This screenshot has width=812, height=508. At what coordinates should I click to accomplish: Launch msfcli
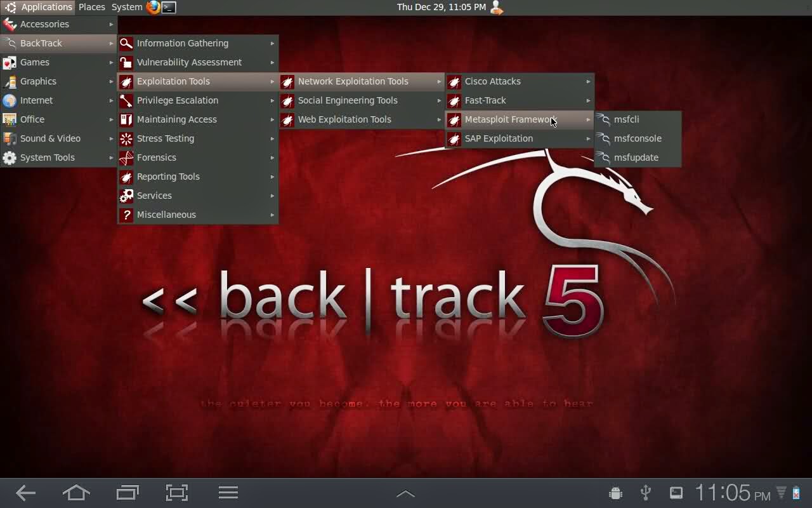[x=638, y=119]
